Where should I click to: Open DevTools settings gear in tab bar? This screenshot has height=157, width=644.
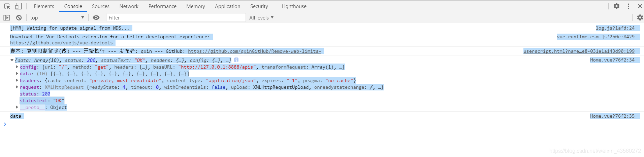(x=616, y=6)
